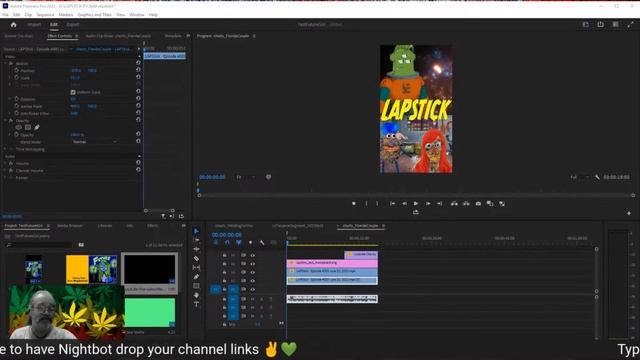This screenshot has width=640, height=360.
Task: Switch to Audio Clip Mixer tab
Action: click(x=118, y=36)
